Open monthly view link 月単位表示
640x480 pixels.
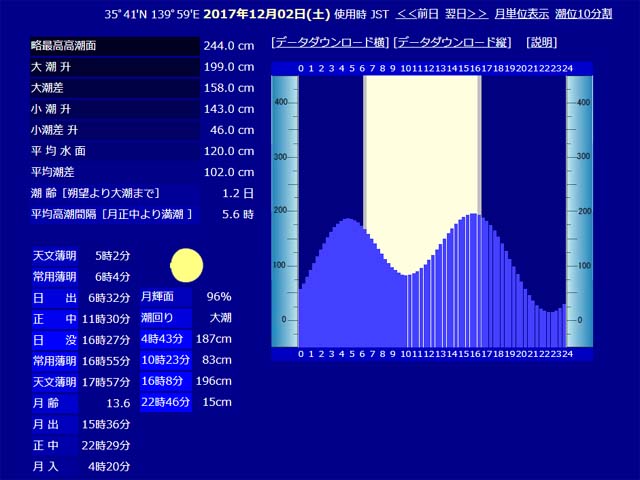pyautogui.click(x=522, y=14)
